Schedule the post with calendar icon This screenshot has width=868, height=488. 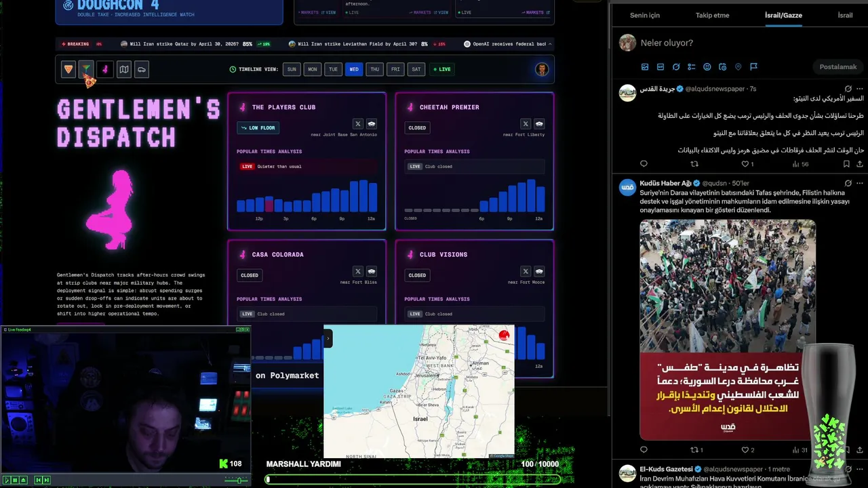(x=723, y=67)
